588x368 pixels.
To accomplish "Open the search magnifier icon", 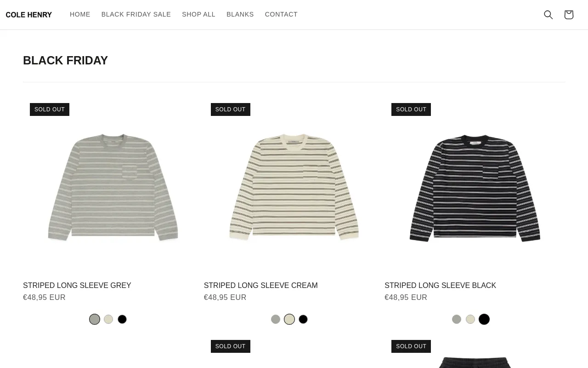I will point(548,15).
